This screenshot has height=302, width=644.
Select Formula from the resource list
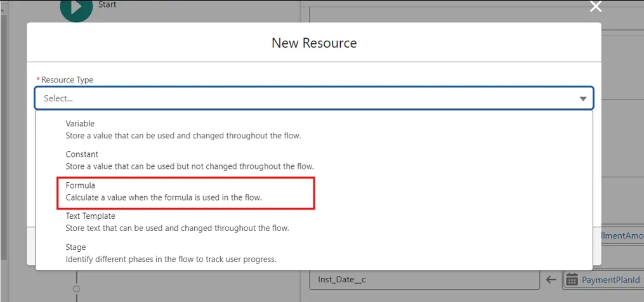click(x=81, y=185)
